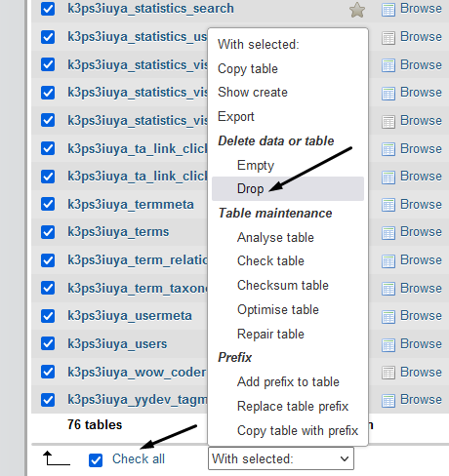Click Browse link for k3ps3iuya_yydev_tagm row
The width and height of the screenshot is (449, 476).
pyautogui.click(x=421, y=399)
